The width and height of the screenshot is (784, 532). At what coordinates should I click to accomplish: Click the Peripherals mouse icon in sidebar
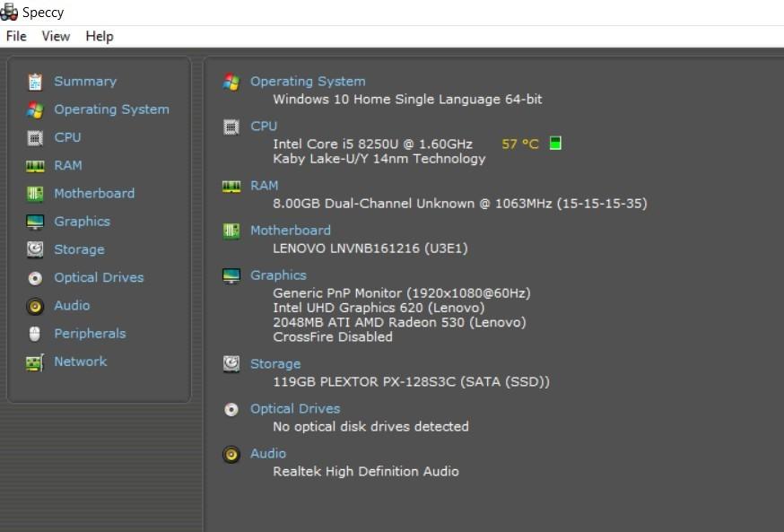click(34, 334)
